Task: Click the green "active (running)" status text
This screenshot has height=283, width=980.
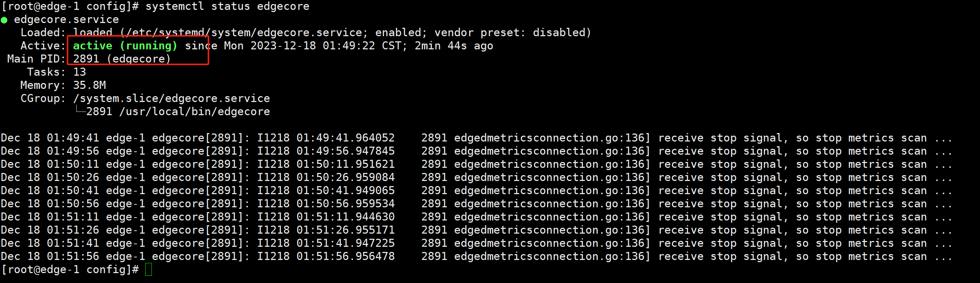Action: click(x=125, y=46)
